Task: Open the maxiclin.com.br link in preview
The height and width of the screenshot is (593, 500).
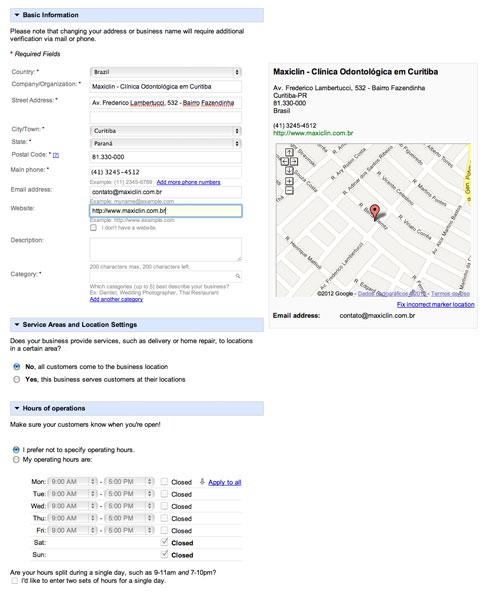Action: [313, 133]
